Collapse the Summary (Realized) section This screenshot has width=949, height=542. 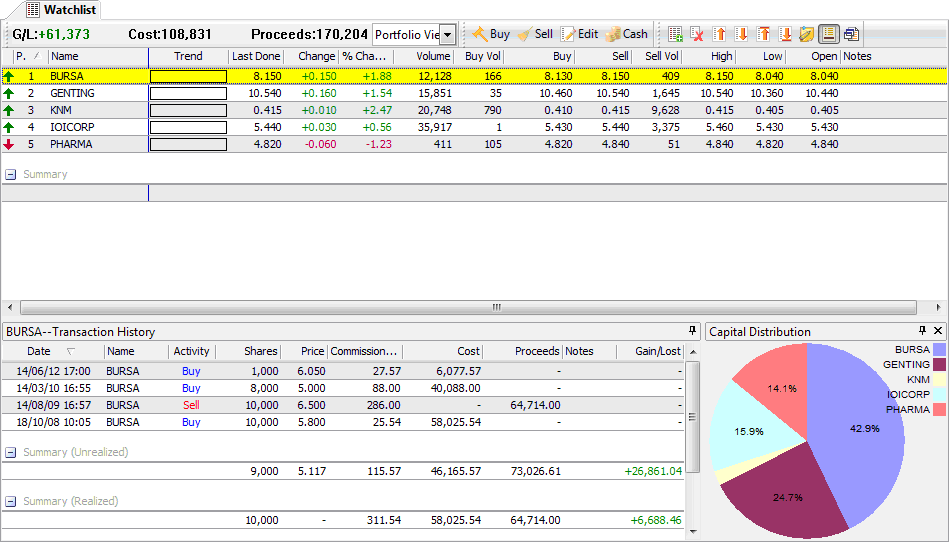point(10,501)
